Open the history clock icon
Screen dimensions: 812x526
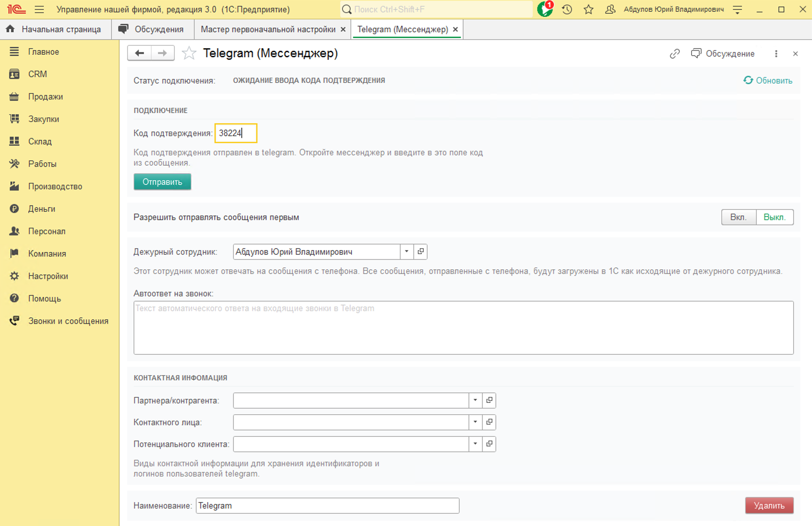tap(567, 9)
